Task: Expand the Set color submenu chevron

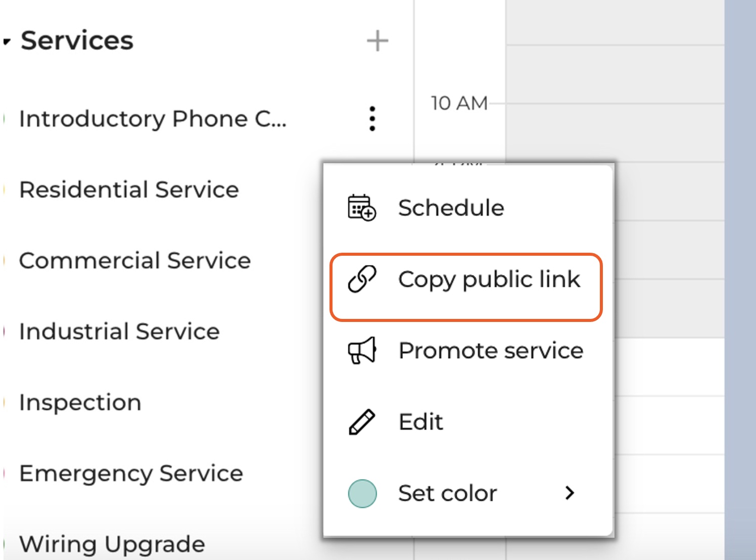Action: 570,493
